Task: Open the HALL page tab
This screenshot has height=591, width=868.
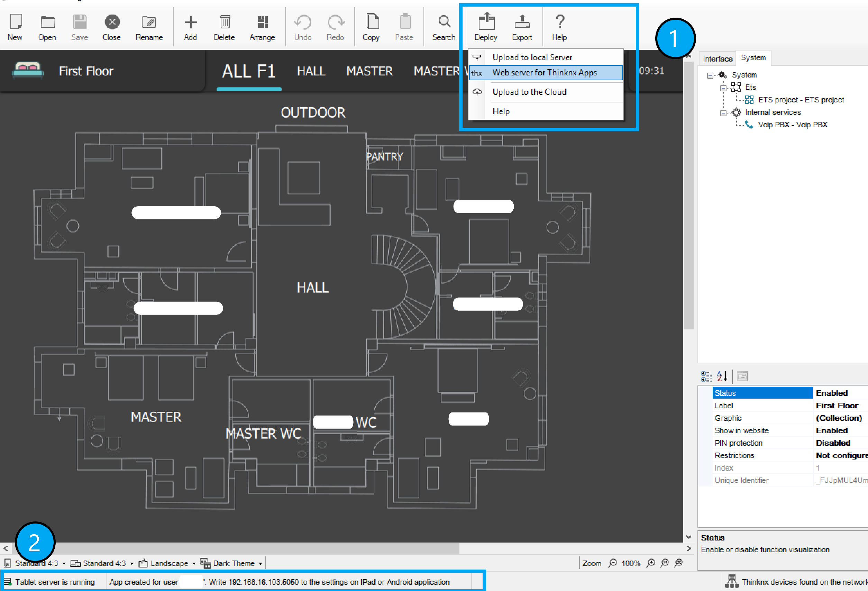Action: (311, 71)
